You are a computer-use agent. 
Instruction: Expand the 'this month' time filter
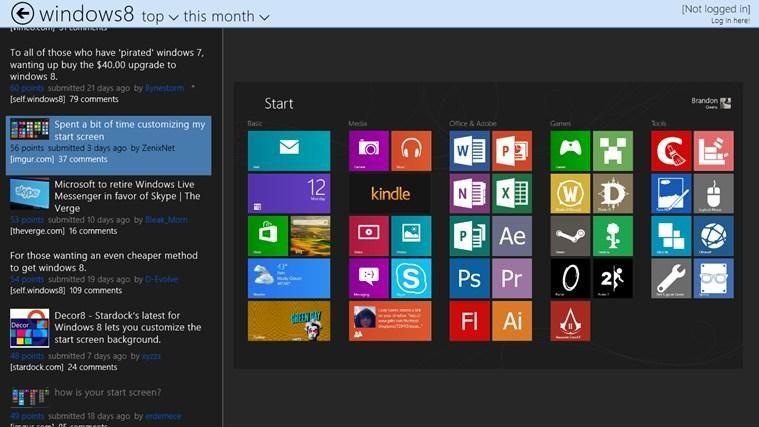pyautogui.click(x=226, y=17)
